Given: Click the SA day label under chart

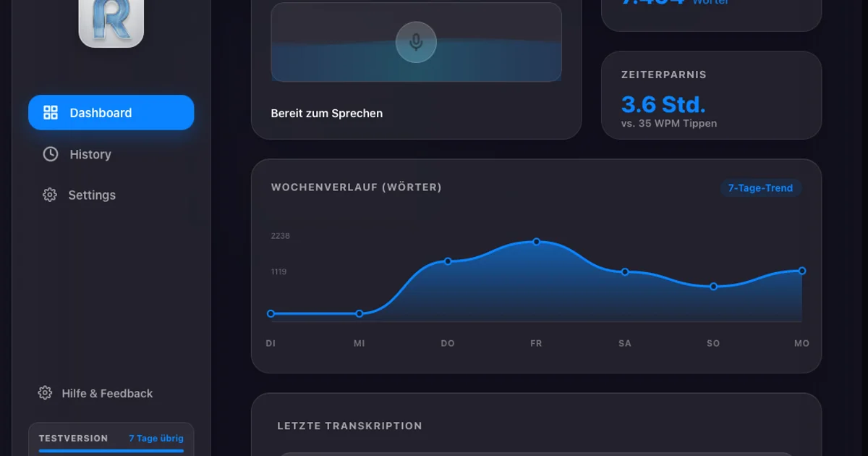Looking at the screenshot, I should pyautogui.click(x=625, y=343).
